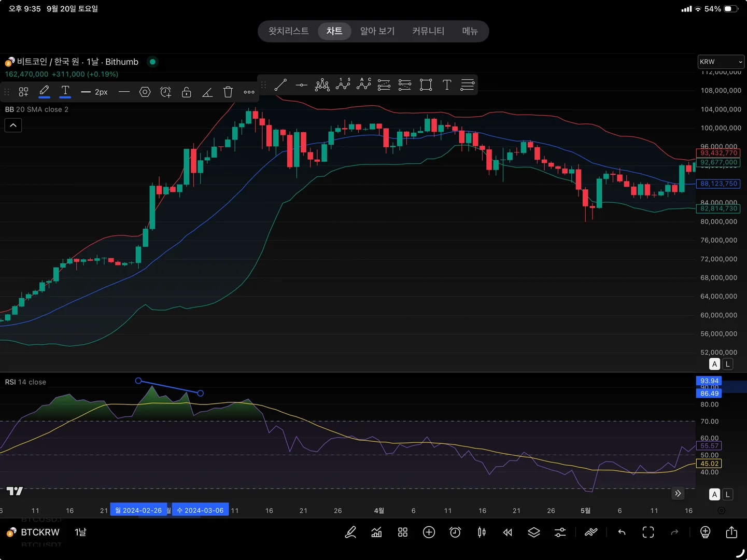747x560 pixels.
Task: Switch to the 왓치리스트 tab
Action: (288, 31)
